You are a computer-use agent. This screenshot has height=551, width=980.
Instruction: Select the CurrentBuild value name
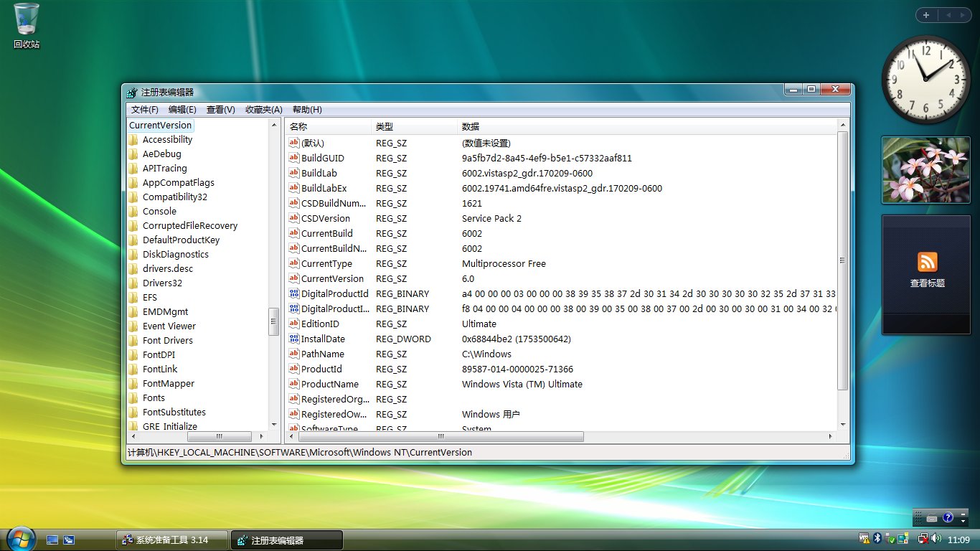[327, 233]
